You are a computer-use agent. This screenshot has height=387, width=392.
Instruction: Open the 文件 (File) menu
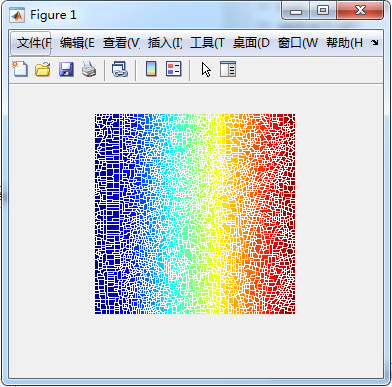pyautogui.click(x=31, y=43)
